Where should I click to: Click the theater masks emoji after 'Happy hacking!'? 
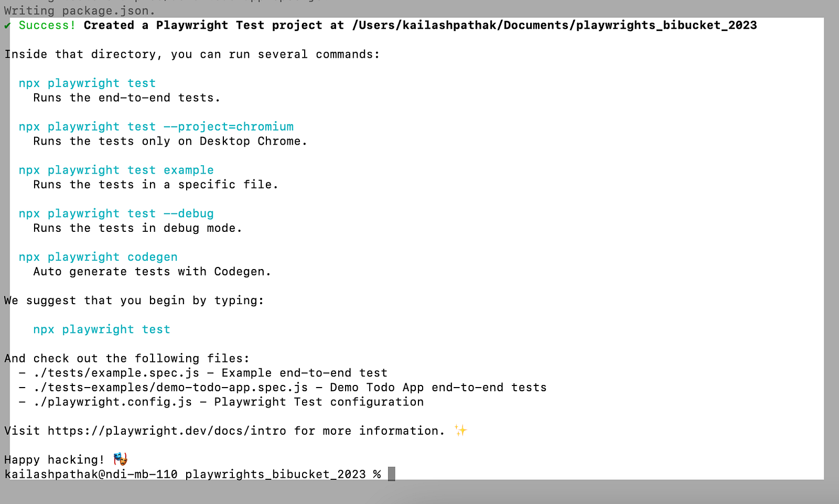point(121,459)
